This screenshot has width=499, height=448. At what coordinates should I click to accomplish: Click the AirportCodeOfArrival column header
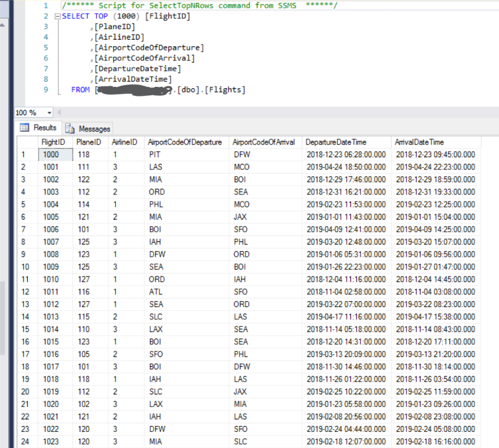pyautogui.click(x=264, y=142)
